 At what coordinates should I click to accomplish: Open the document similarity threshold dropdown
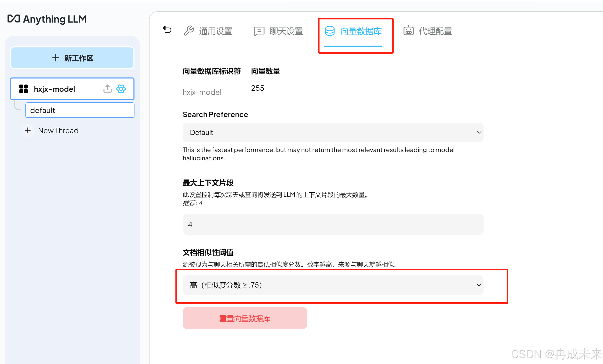click(333, 285)
